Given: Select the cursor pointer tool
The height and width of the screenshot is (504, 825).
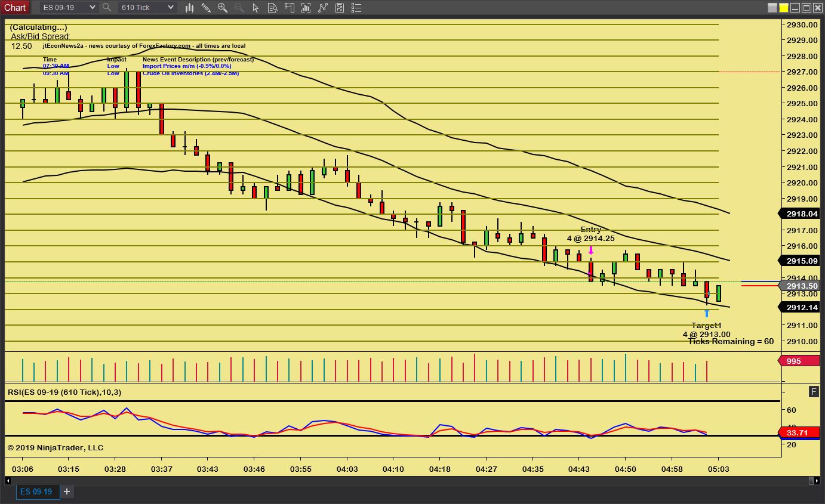Looking at the screenshot, I should (x=256, y=8).
